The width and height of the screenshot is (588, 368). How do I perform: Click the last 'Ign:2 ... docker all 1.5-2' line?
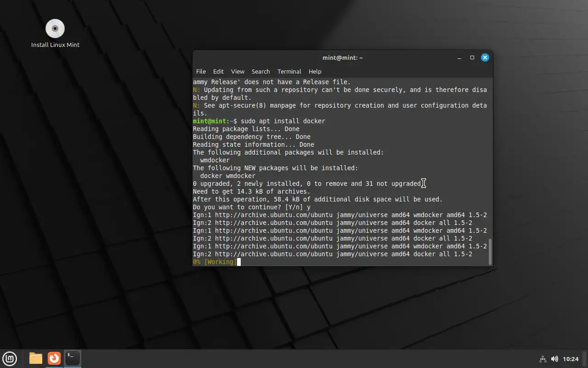pyautogui.click(x=333, y=254)
